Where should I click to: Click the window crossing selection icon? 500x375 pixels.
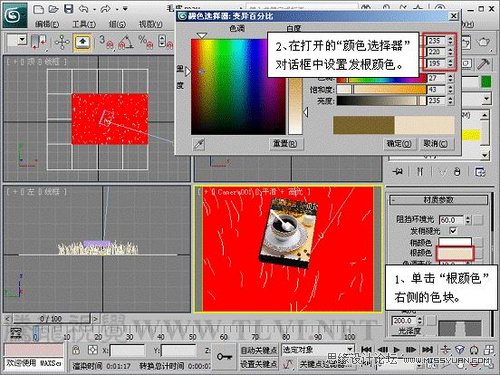tap(38, 42)
